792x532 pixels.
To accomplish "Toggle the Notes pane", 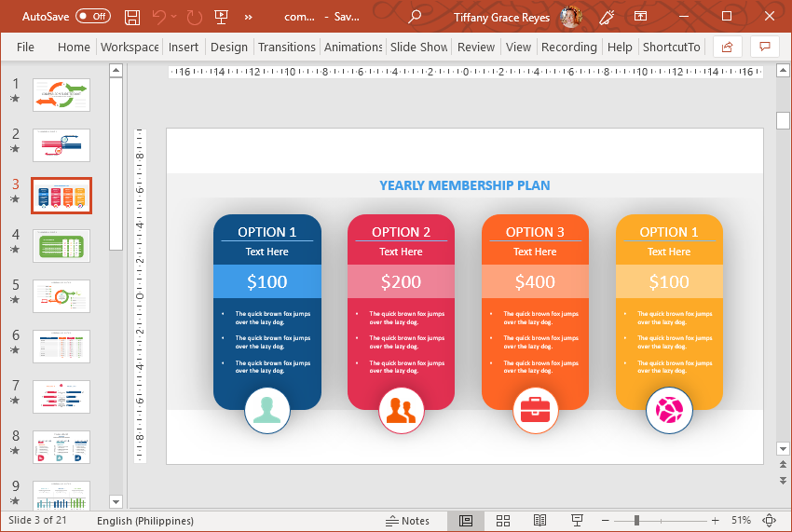I will click(x=408, y=521).
